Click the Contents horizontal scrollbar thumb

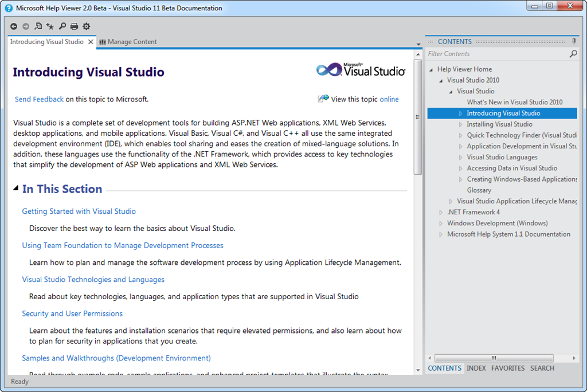pyautogui.click(x=494, y=358)
